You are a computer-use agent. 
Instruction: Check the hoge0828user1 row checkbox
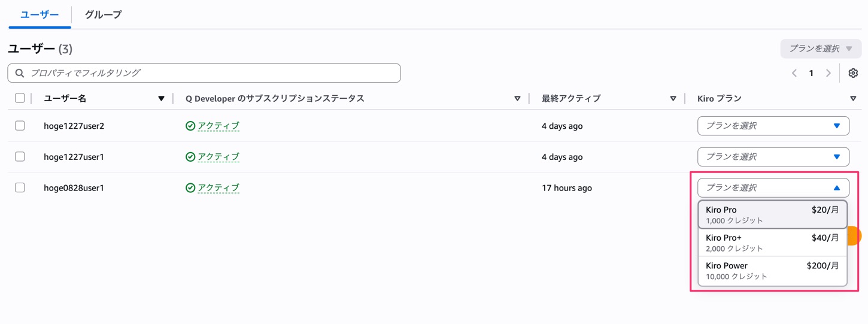(x=20, y=187)
